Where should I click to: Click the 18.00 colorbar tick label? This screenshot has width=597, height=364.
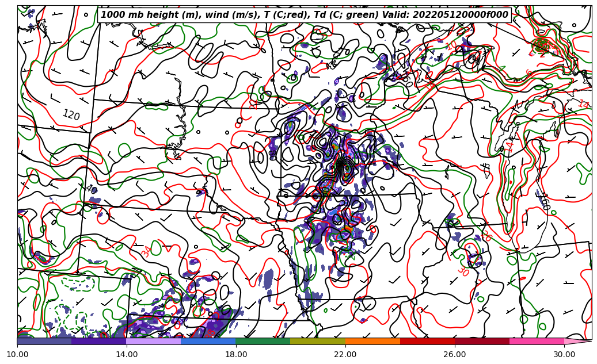pyautogui.click(x=236, y=354)
